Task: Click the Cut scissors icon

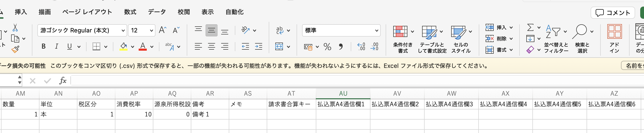Action: 15,28
